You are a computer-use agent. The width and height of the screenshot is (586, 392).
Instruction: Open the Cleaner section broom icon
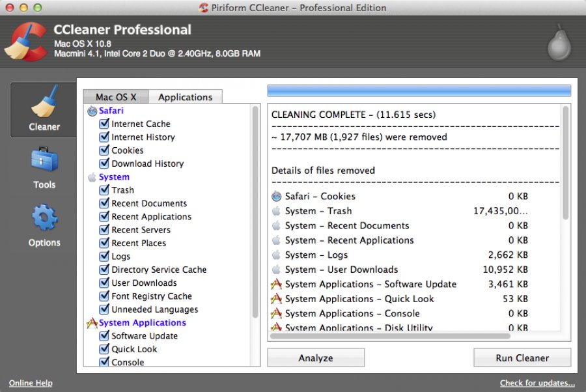click(44, 102)
